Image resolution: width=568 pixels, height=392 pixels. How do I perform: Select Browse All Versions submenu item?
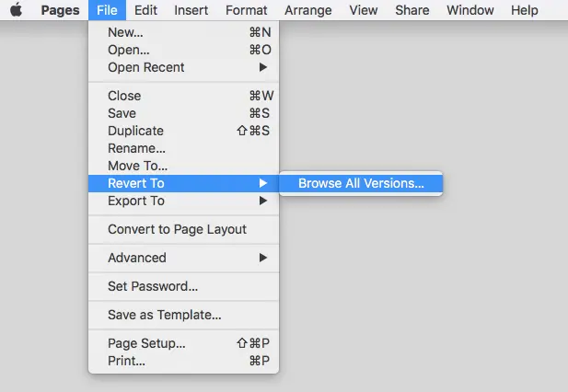tap(361, 183)
